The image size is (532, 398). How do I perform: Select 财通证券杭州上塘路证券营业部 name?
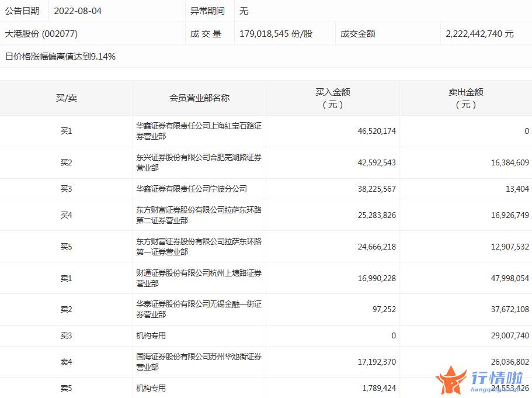[x=199, y=278]
